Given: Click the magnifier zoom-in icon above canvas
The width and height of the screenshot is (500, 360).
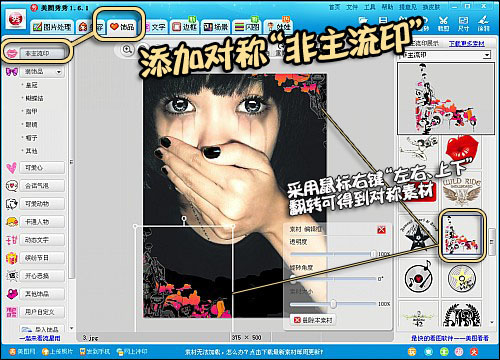Looking at the screenshot, I should tap(127, 50).
